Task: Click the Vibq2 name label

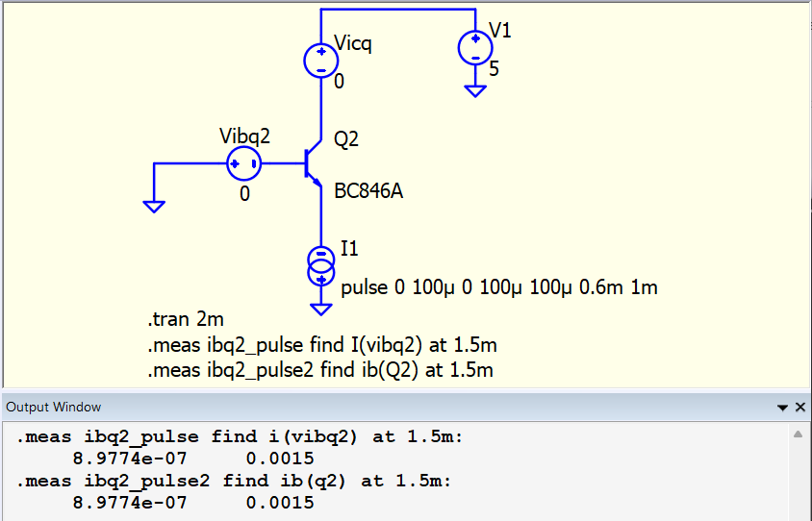Action: click(243, 136)
